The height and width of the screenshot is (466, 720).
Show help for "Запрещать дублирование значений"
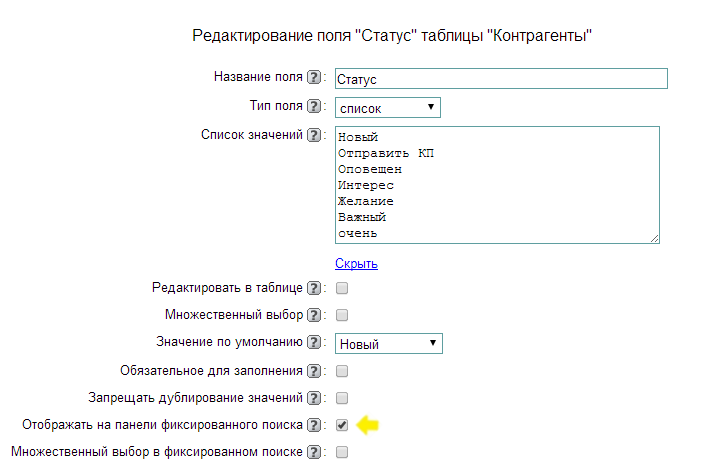tap(314, 398)
